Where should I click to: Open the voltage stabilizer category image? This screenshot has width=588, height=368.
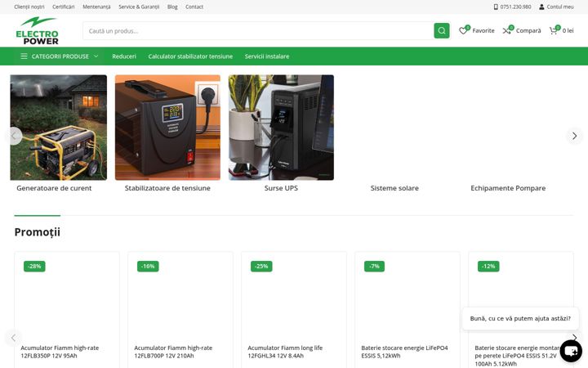[167, 128]
